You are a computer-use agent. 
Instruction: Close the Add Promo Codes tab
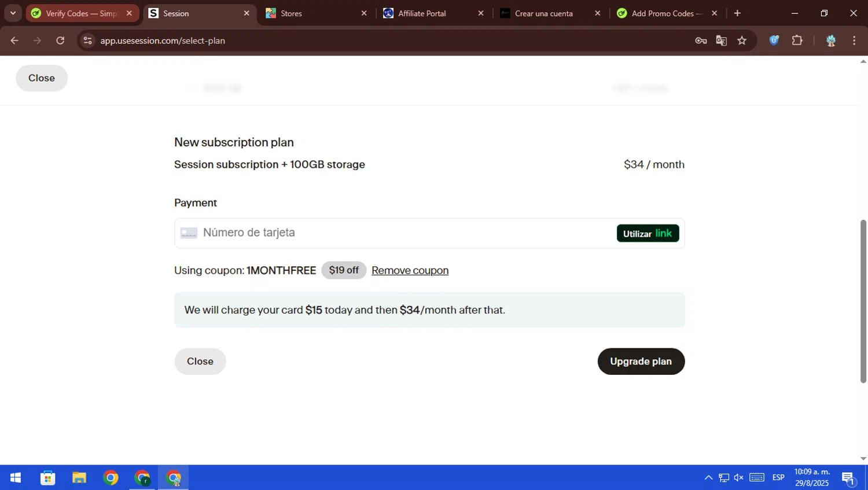point(715,13)
